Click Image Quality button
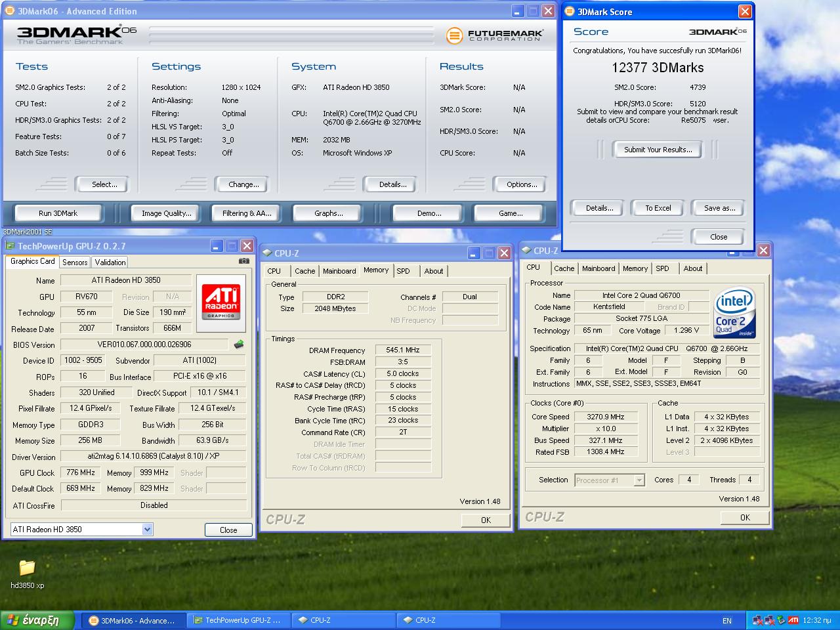This screenshot has width=840, height=630. coord(167,213)
